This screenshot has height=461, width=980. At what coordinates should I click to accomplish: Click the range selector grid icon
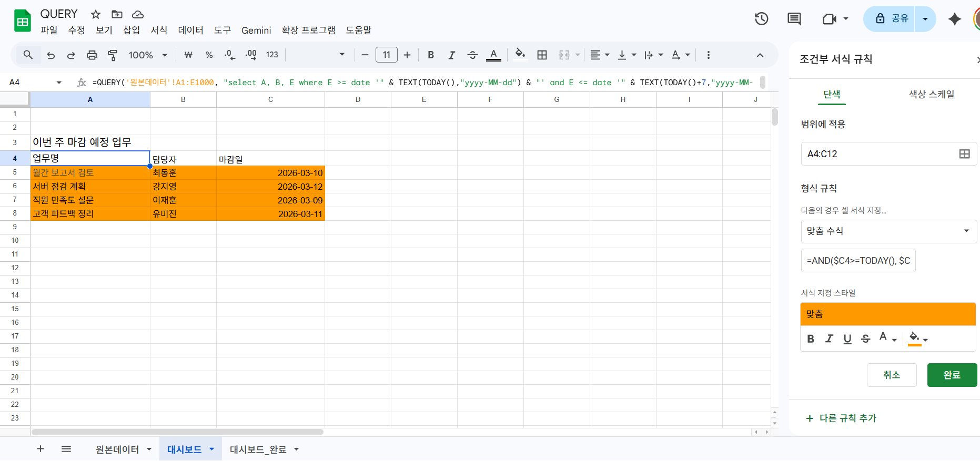(964, 154)
